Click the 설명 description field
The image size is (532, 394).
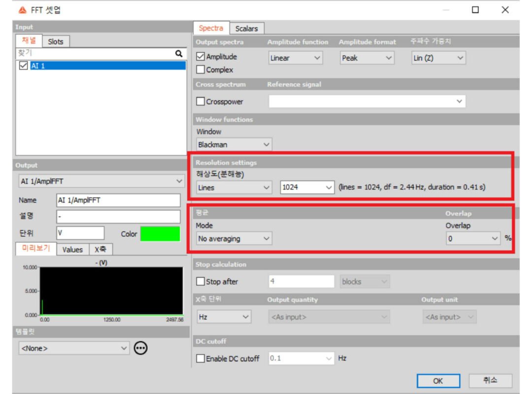(x=118, y=217)
